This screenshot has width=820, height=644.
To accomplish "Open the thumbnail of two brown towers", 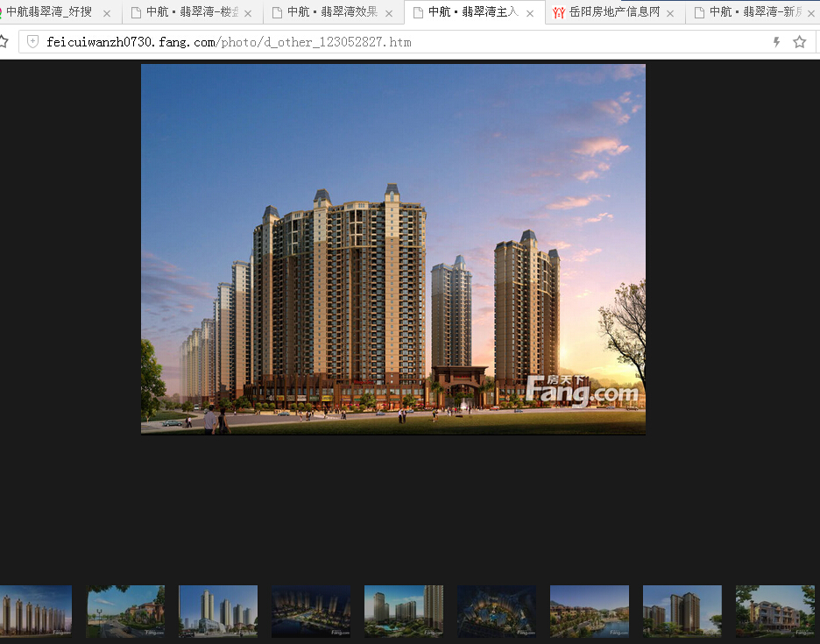I will tap(682, 611).
